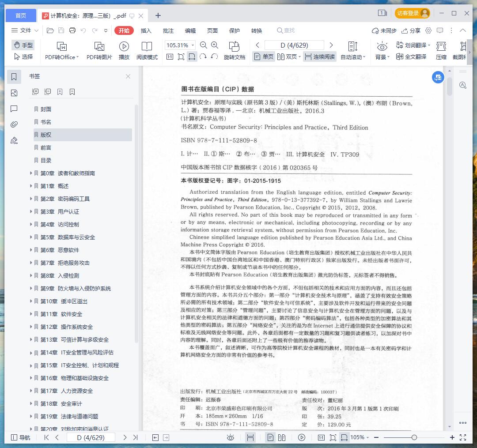Click the search box in ribbon
477x448 pixels.
pos(286,30)
